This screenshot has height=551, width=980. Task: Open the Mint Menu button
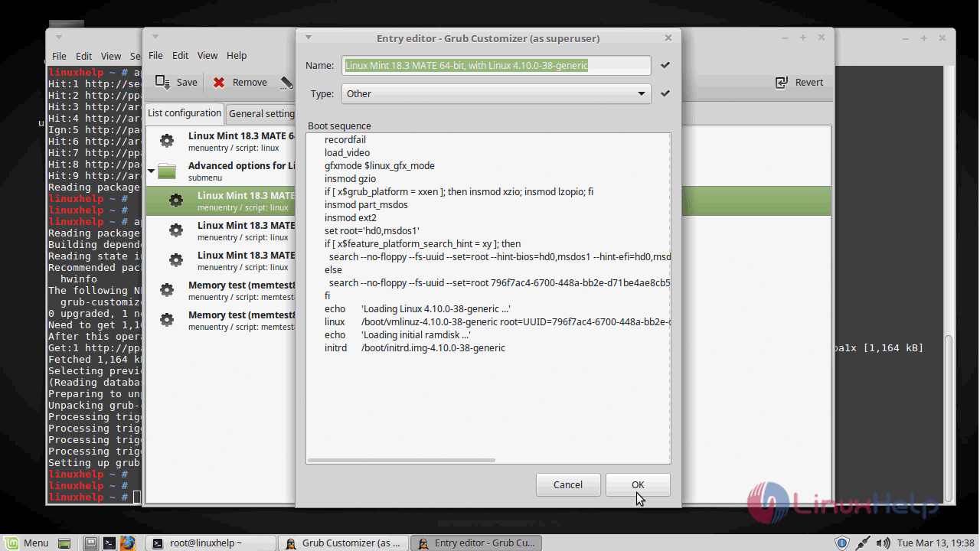pyautogui.click(x=27, y=543)
